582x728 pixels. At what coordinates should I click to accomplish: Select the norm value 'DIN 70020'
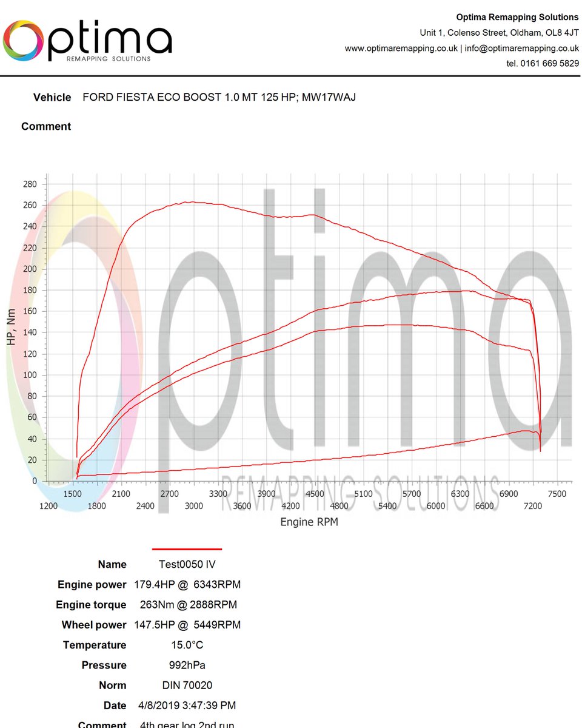pos(187,685)
